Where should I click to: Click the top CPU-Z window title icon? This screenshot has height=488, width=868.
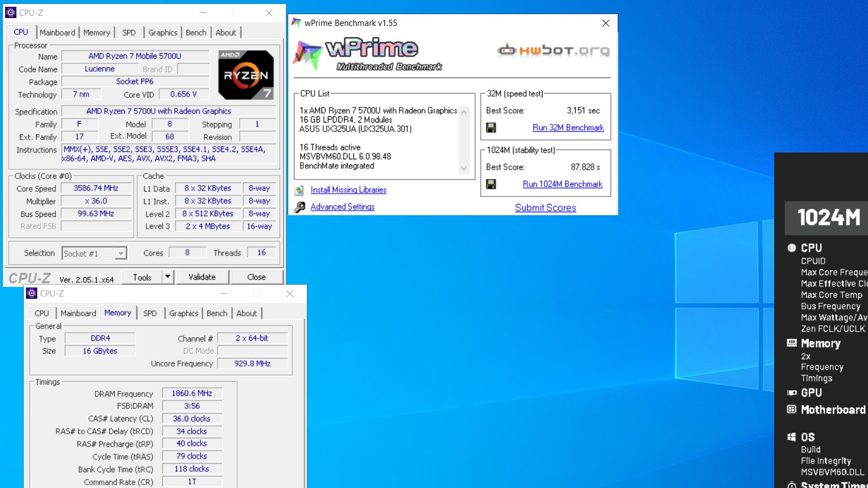(x=11, y=12)
